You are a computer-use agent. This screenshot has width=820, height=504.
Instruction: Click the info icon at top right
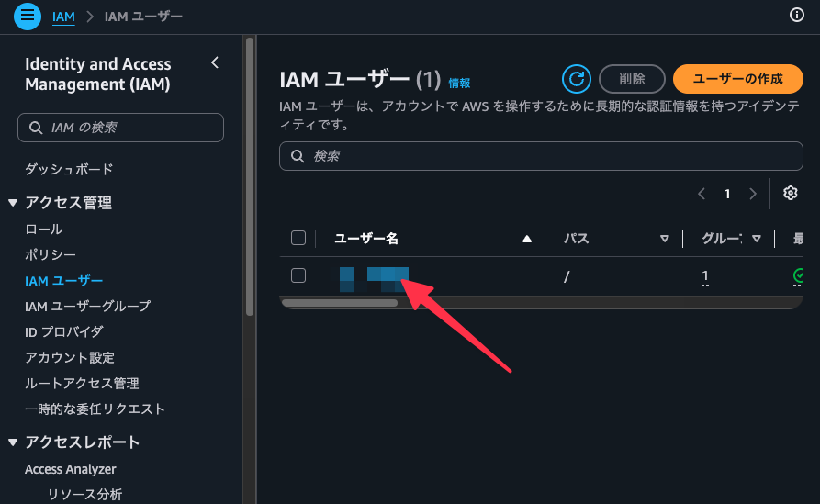(x=796, y=16)
